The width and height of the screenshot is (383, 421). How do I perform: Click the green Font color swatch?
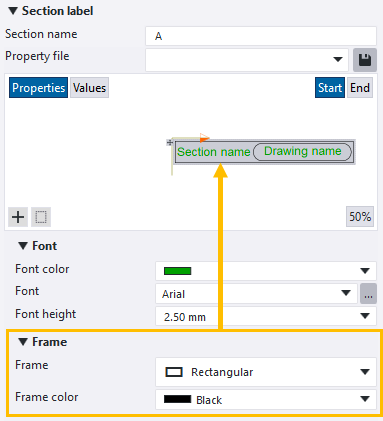177,271
